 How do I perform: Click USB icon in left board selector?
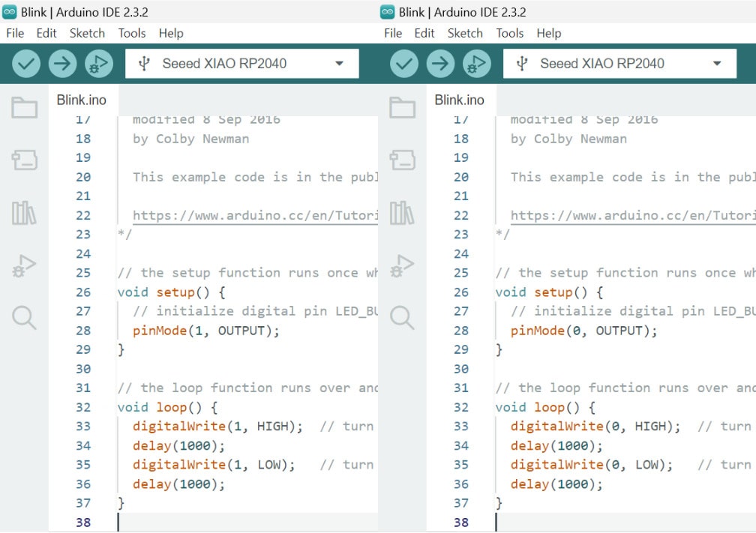144,64
